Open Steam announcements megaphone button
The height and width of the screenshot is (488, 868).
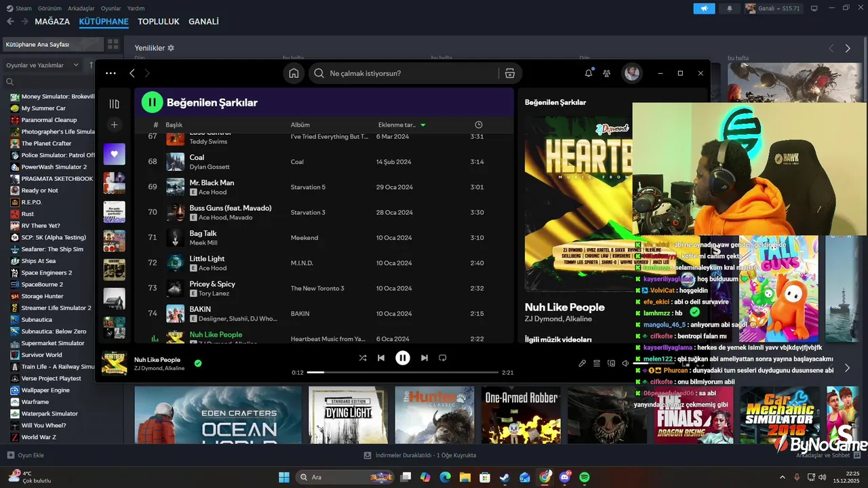(x=704, y=8)
